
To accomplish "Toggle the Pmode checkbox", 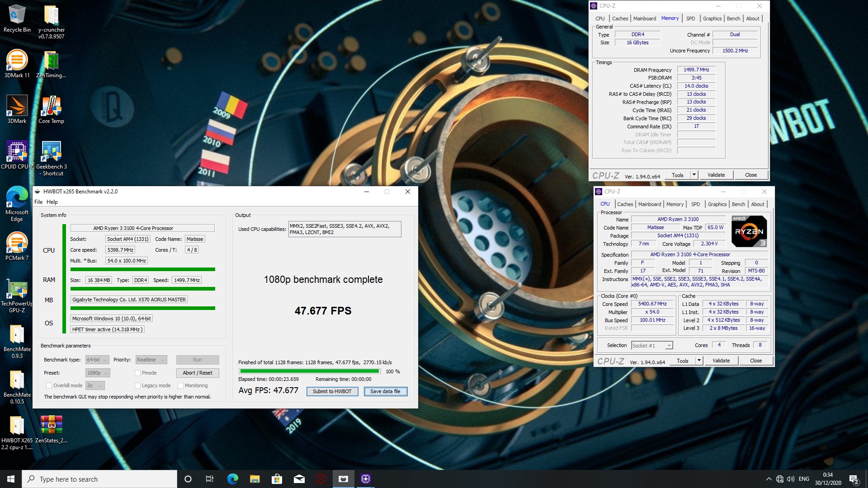I will pyautogui.click(x=137, y=373).
